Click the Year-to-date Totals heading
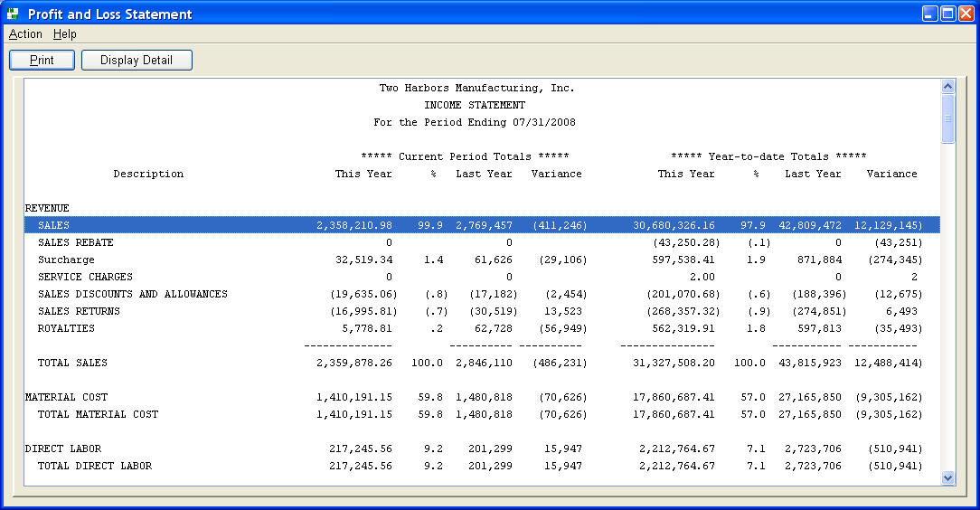Viewport: 980px width, 510px height. (x=768, y=156)
